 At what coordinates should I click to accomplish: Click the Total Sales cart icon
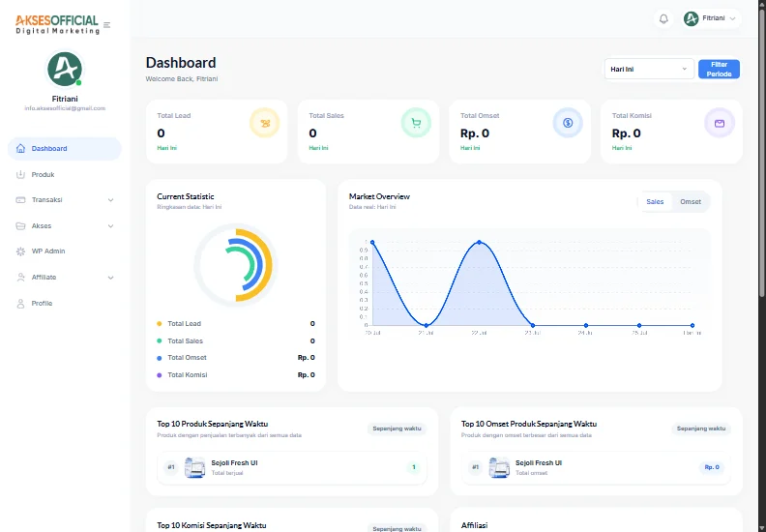pyautogui.click(x=416, y=123)
